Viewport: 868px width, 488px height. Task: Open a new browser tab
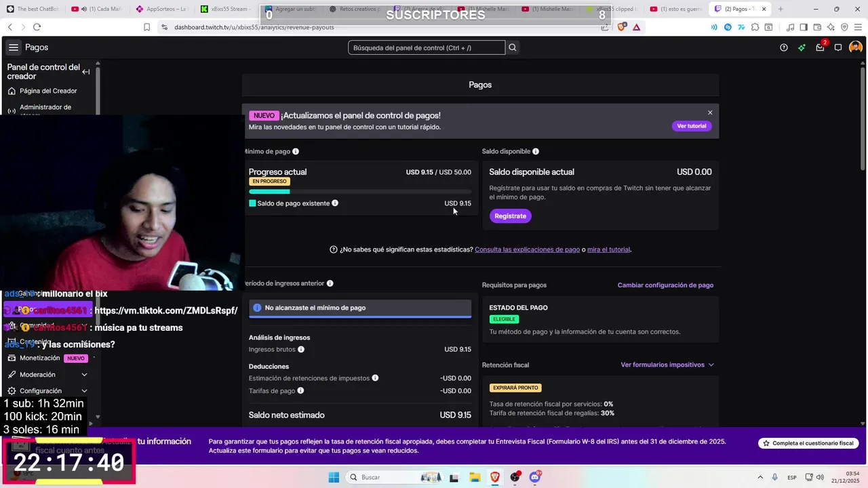pyautogui.click(x=781, y=9)
